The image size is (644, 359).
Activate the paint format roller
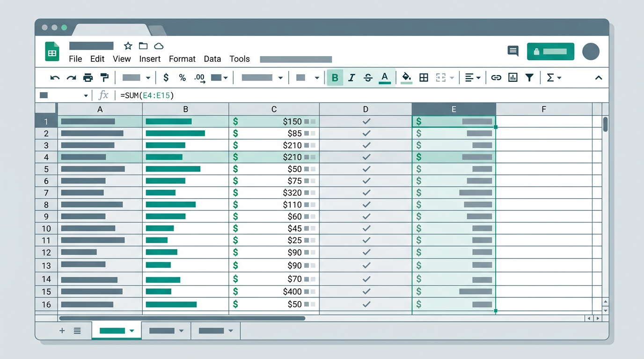(104, 78)
